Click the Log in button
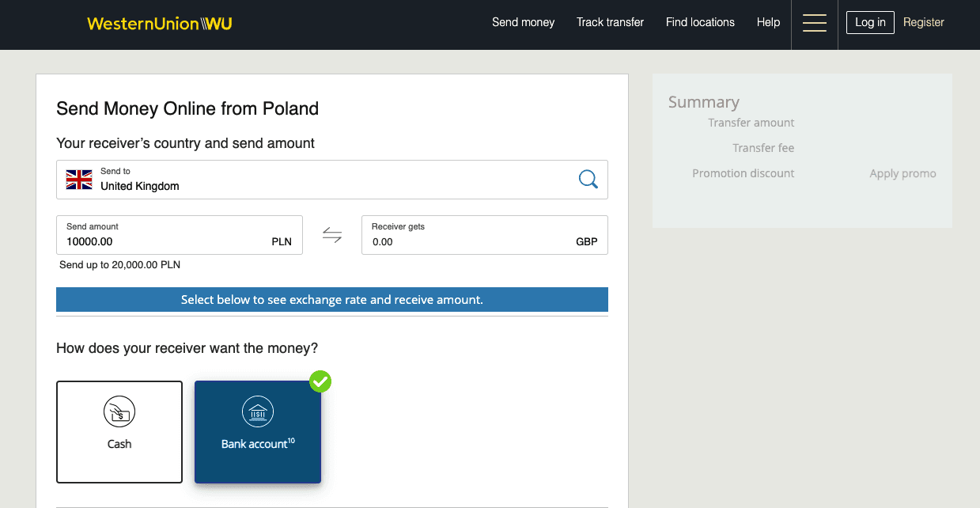 tap(870, 22)
